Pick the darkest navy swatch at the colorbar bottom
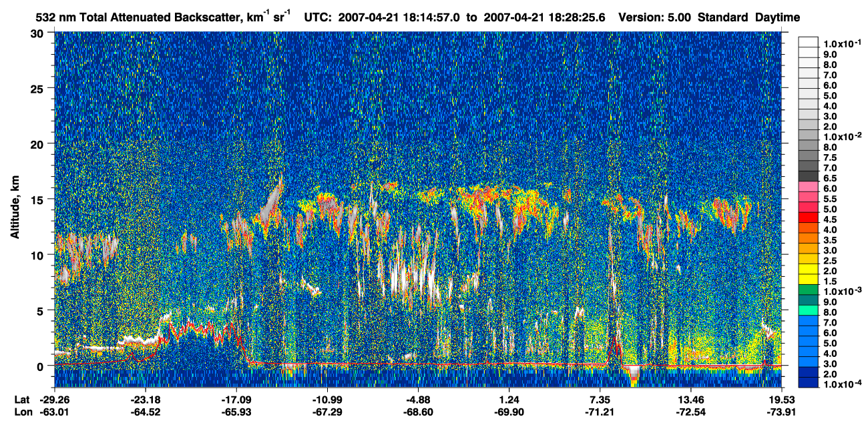This screenshot has height=445, width=868. (809, 383)
